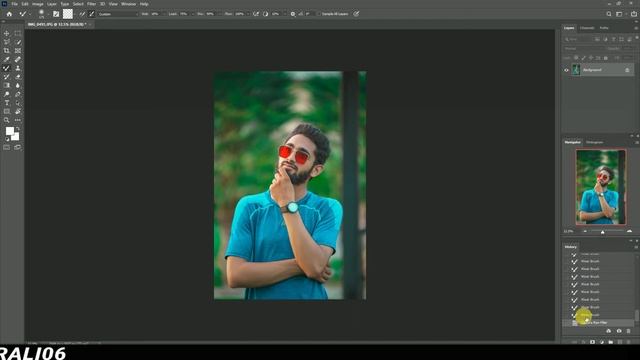Open current brush load dropdown arrow

76,14
